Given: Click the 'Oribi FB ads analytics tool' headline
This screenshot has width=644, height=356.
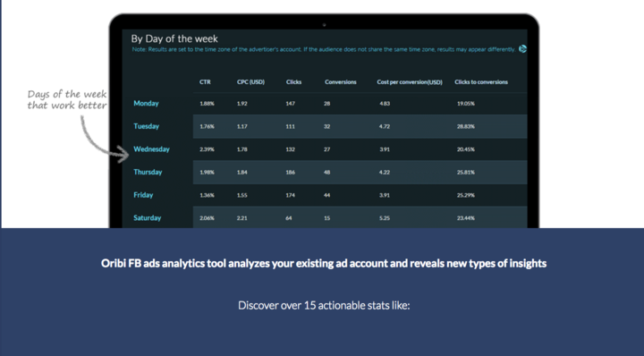Looking at the screenshot, I should click(324, 264).
